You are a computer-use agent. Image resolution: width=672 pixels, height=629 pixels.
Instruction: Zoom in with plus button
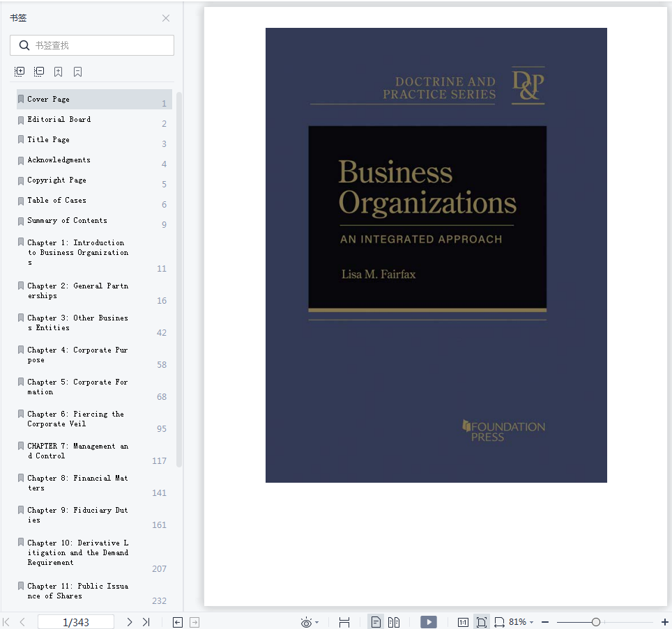point(665,622)
